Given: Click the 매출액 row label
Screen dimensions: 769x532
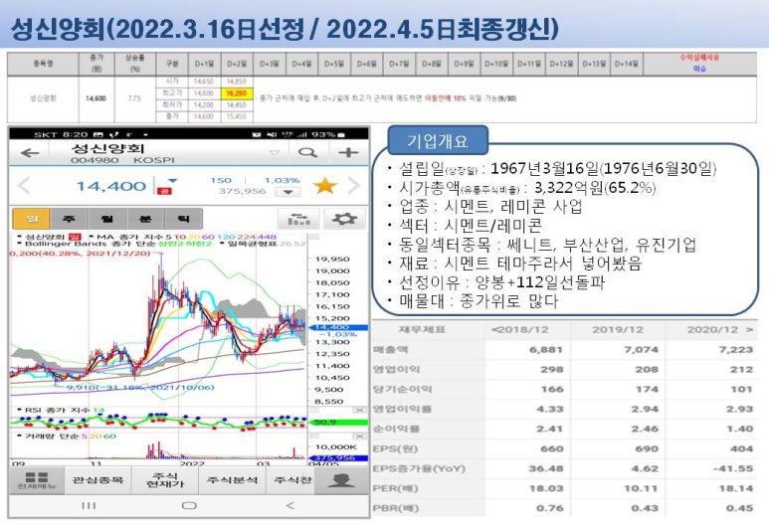Looking at the screenshot, I should click(390, 350).
